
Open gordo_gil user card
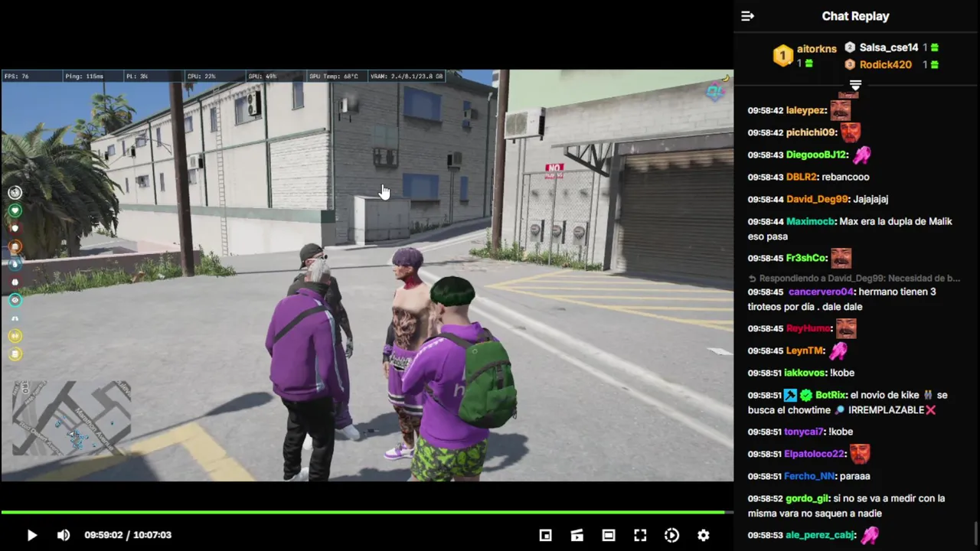pos(807,498)
